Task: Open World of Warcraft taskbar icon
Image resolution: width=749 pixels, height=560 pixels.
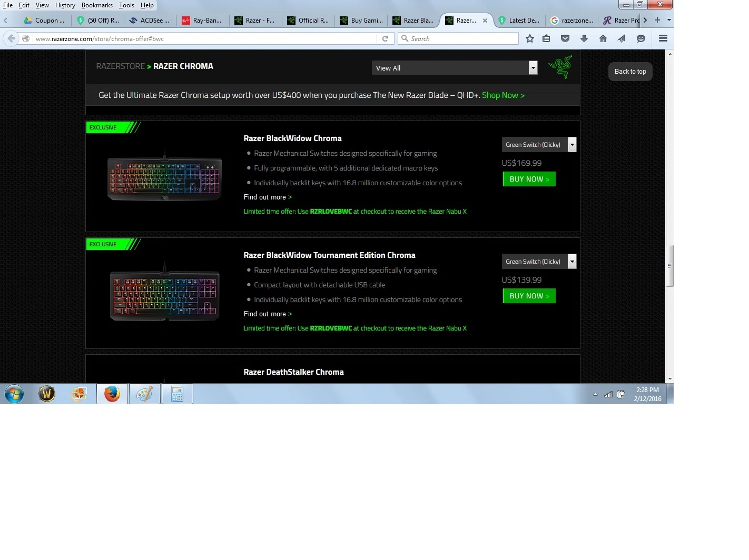Action: [47, 394]
